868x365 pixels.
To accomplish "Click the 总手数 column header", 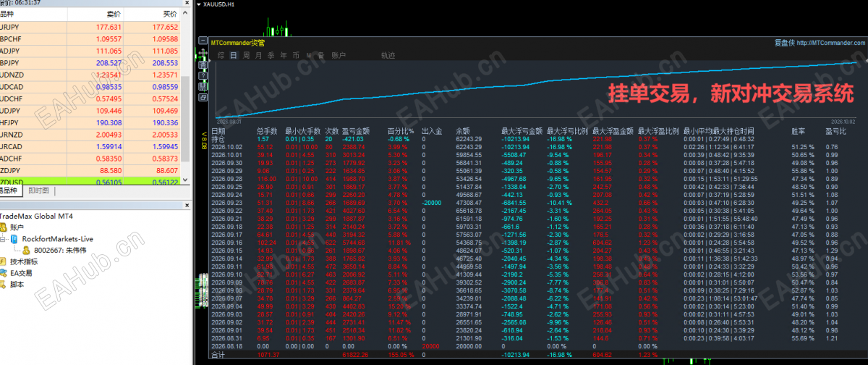I will (267, 131).
